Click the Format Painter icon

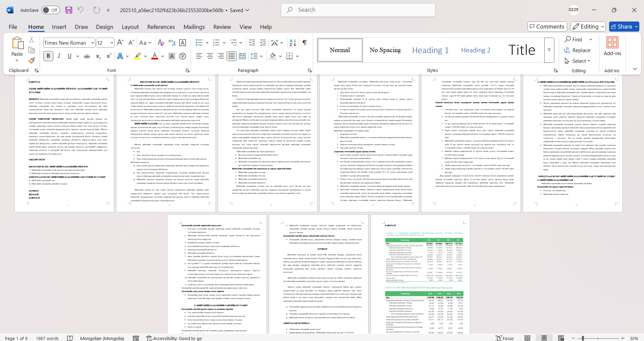tap(32, 61)
